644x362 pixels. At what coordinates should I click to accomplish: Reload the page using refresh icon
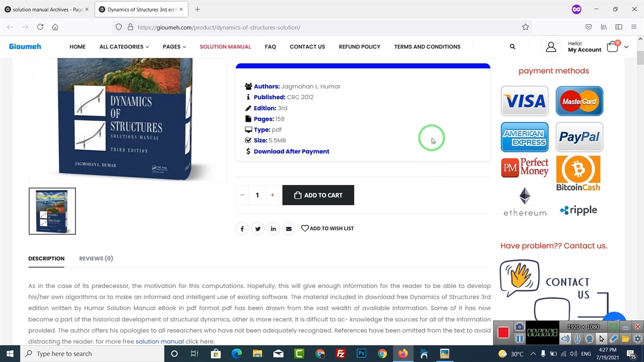point(40,27)
